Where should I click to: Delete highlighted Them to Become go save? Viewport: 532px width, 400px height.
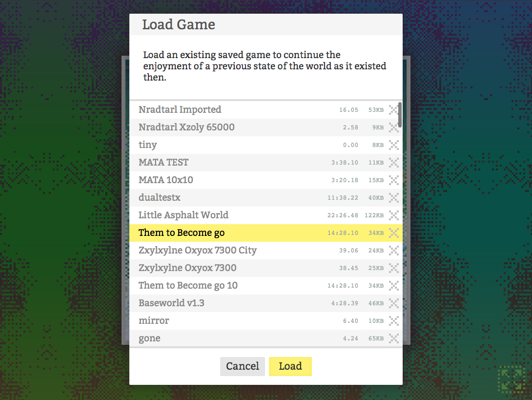pyautogui.click(x=393, y=233)
